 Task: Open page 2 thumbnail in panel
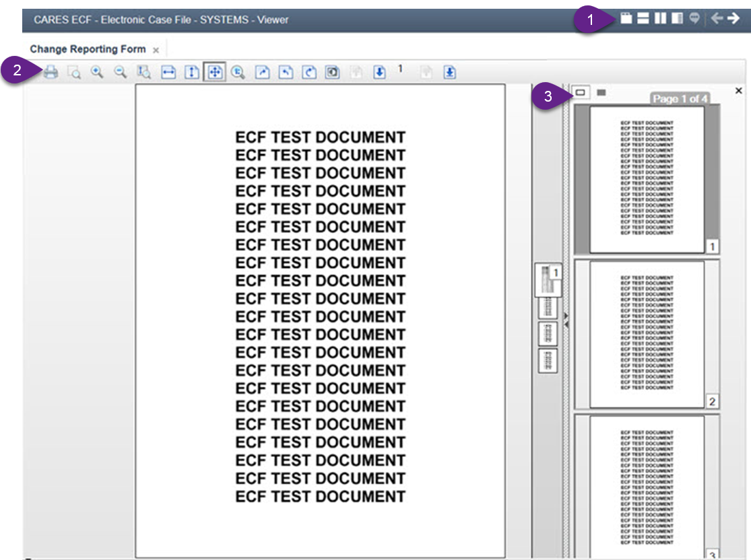[647, 334]
